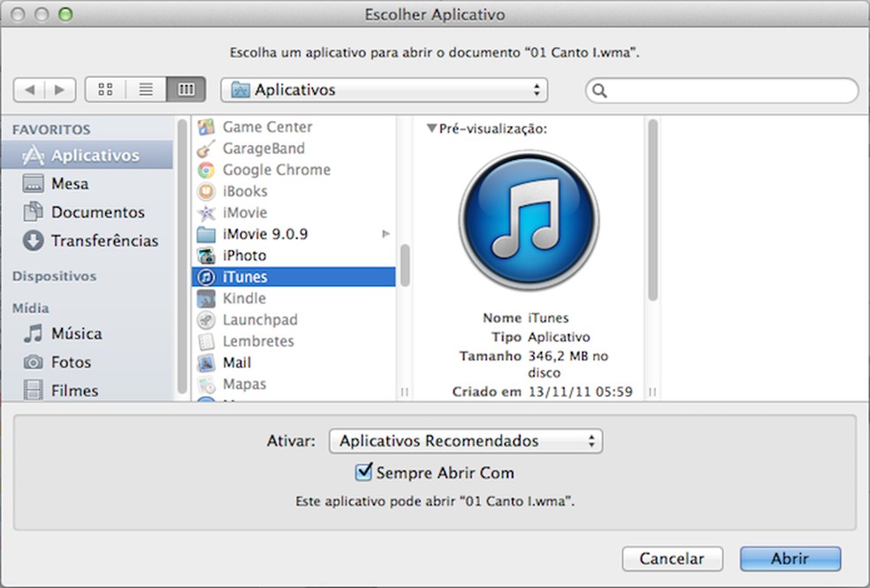Switch to list view
This screenshot has height=588, width=870.
coord(146,89)
